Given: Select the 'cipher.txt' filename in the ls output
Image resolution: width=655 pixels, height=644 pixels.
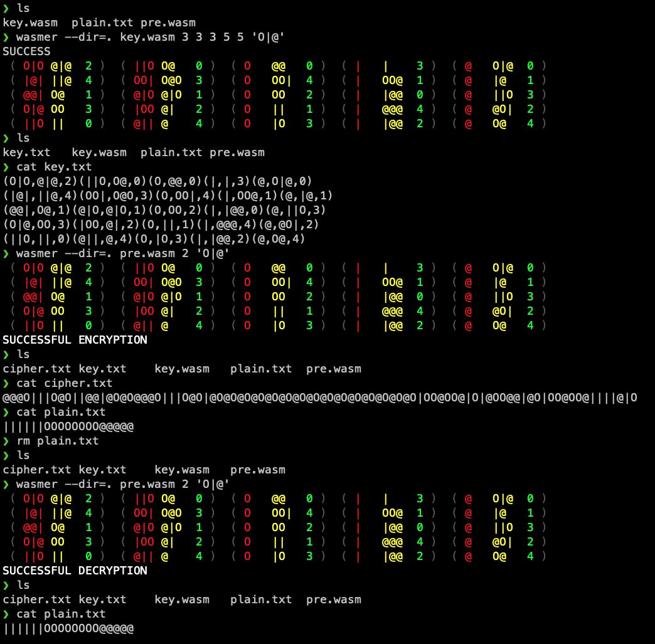Looking at the screenshot, I should 37,368.
